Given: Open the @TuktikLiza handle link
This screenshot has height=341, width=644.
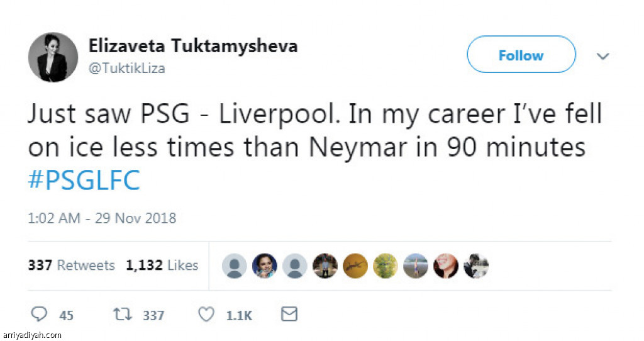Looking at the screenshot, I should click(126, 69).
